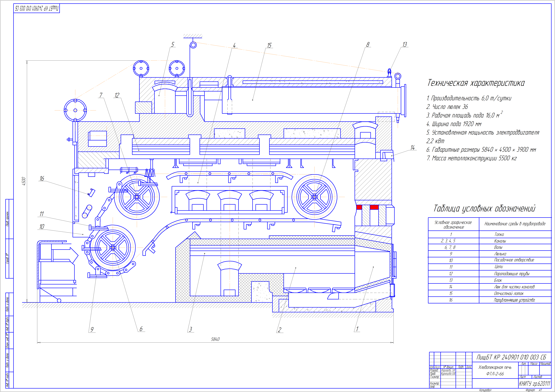Click the '2,2 кВт' value
Image resolution: width=555 pixels, height=392 pixels.
435,141
